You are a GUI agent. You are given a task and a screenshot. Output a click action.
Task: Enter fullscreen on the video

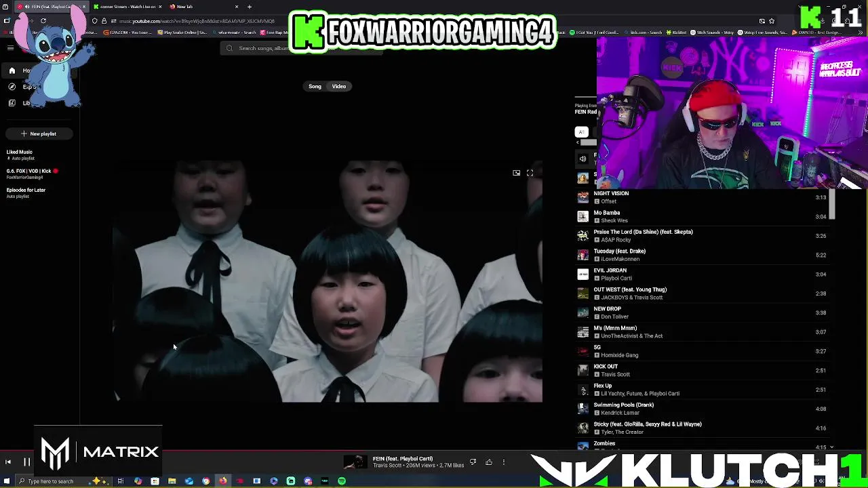(530, 173)
